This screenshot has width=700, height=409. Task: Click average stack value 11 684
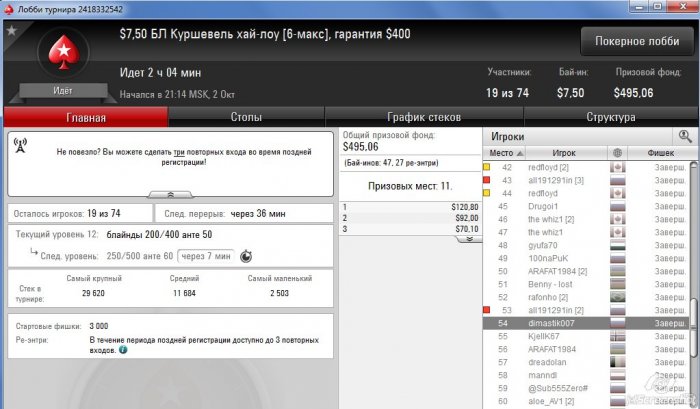pyautogui.click(x=184, y=293)
